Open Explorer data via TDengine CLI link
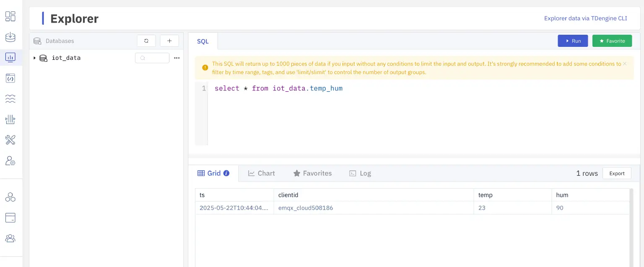 pyautogui.click(x=585, y=18)
